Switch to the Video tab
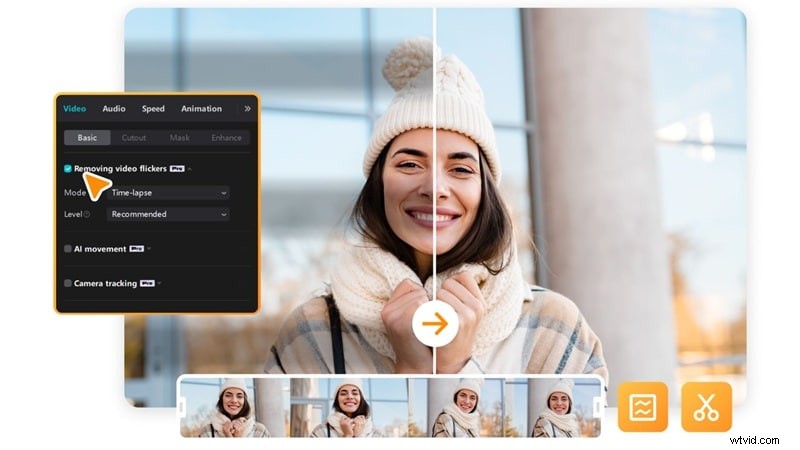The height and width of the screenshot is (450, 800). click(74, 109)
